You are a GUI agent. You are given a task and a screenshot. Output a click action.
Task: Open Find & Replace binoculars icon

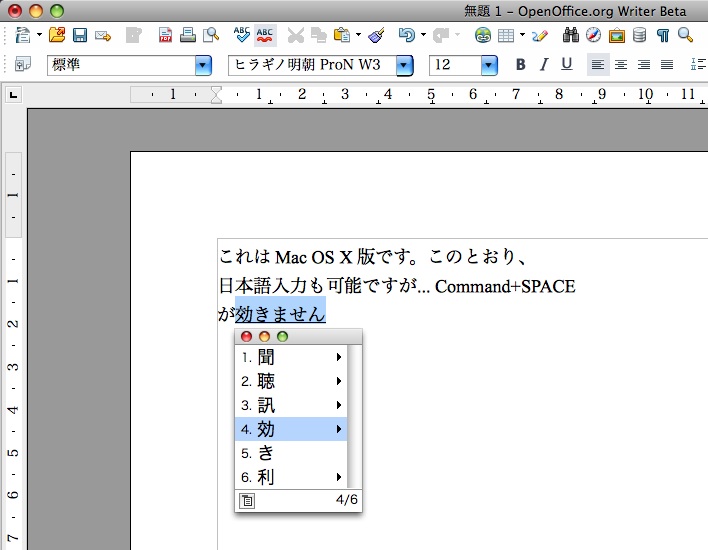(571, 35)
